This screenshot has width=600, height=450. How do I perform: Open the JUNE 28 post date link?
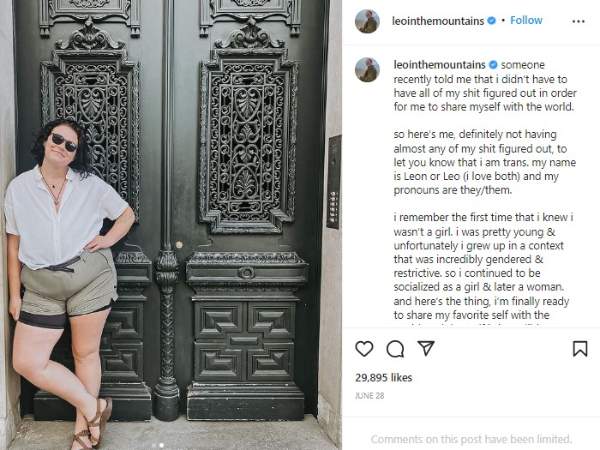click(369, 396)
